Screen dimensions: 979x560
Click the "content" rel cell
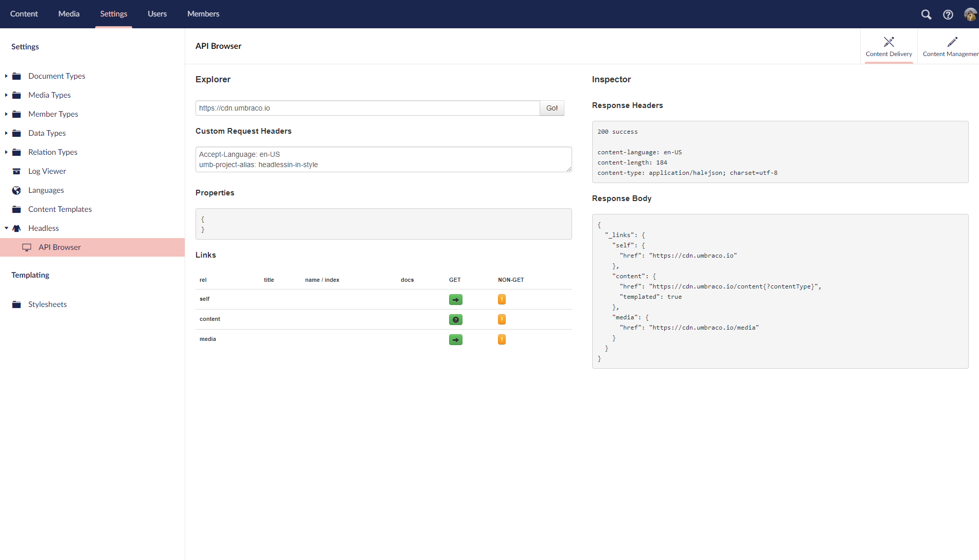click(210, 319)
